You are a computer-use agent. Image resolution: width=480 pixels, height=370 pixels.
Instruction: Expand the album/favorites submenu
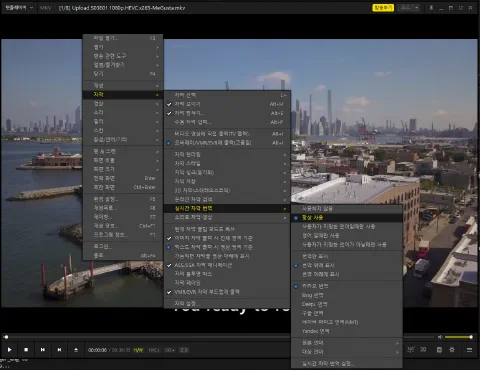(123, 65)
